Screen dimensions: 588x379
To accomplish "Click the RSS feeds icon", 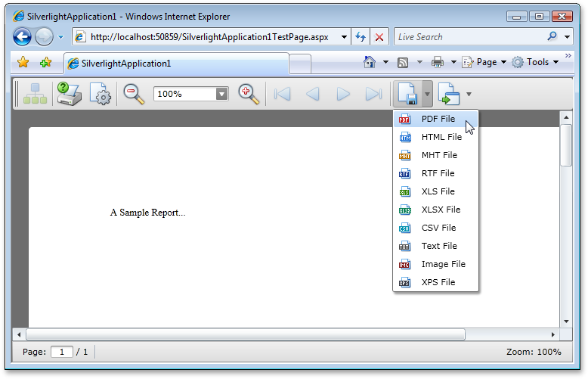I will [x=403, y=63].
